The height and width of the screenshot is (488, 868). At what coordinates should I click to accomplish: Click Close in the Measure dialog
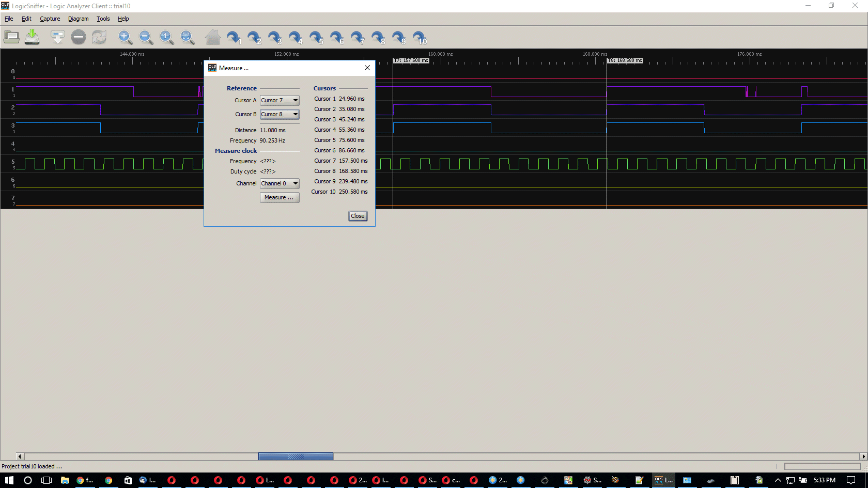click(358, 216)
